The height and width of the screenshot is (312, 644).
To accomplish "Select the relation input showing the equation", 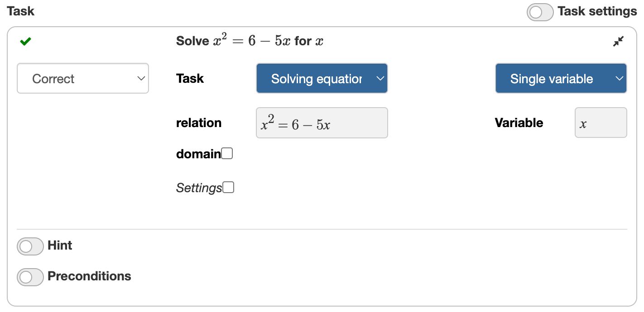I will [322, 123].
